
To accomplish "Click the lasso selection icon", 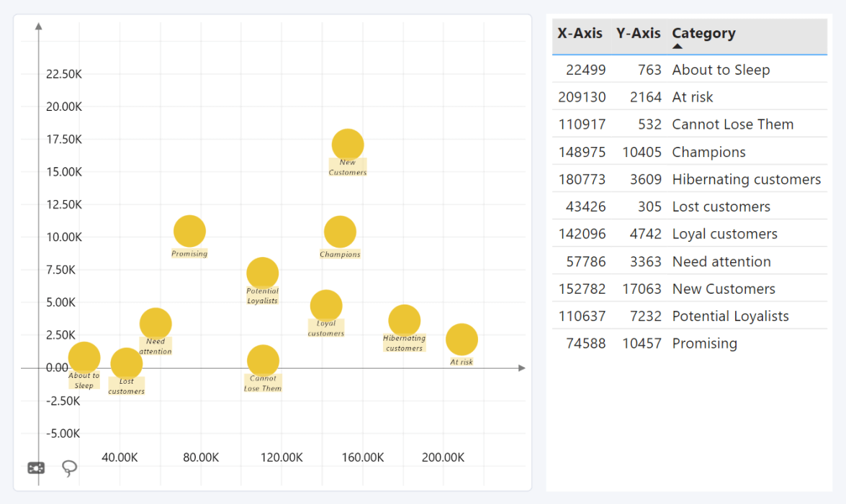I will [x=69, y=469].
